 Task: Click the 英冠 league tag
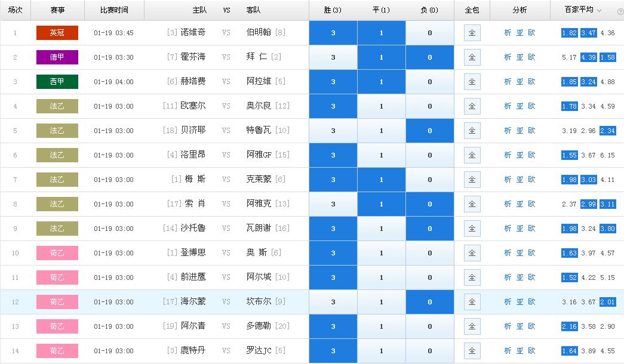(57, 33)
